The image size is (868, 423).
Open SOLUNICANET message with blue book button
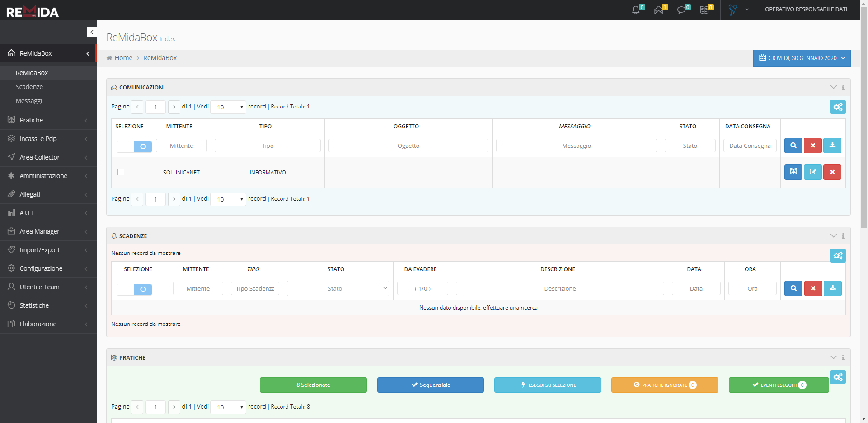tap(793, 172)
